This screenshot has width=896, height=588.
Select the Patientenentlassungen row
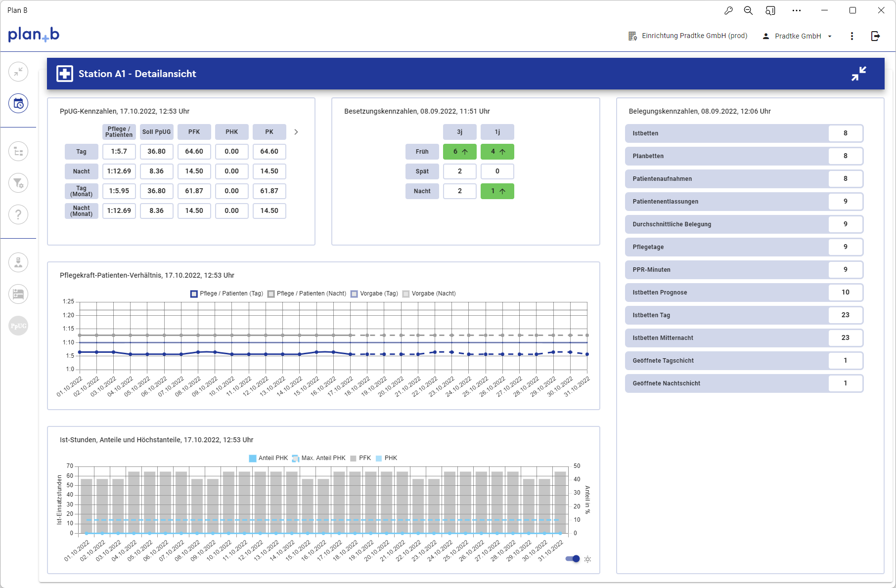click(x=744, y=202)
